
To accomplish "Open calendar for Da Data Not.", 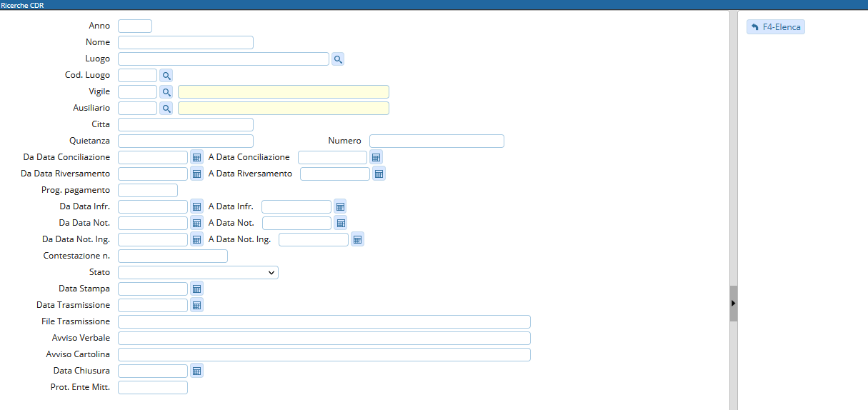I will pos(197,223).
